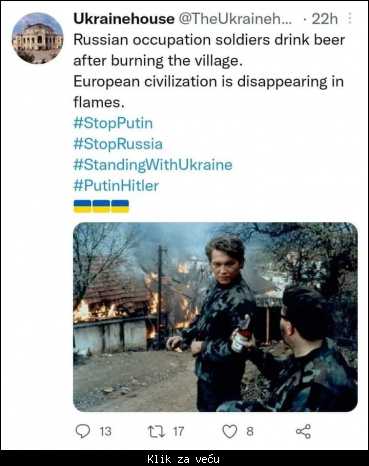Open the @TheUkraineh... handle link
The image size is (369, 466).
pyautogui.click(x=235, y=19)
